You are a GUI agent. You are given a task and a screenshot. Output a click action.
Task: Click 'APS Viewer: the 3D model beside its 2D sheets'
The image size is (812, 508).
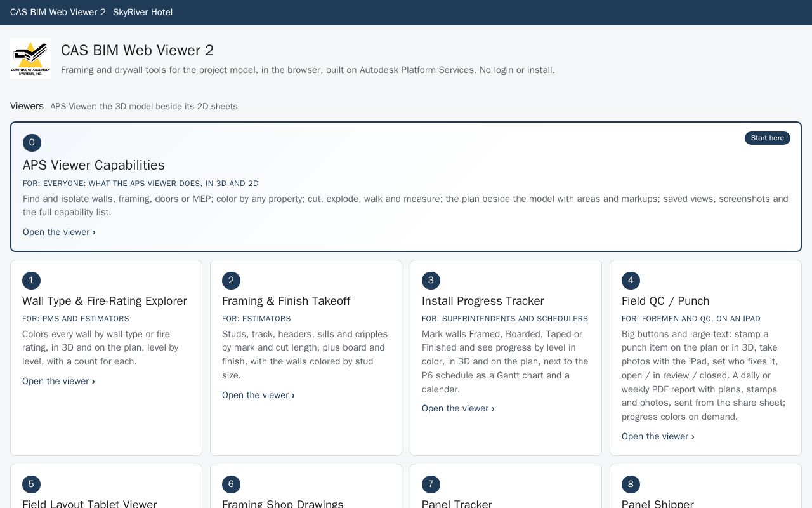tap(144, 106)
